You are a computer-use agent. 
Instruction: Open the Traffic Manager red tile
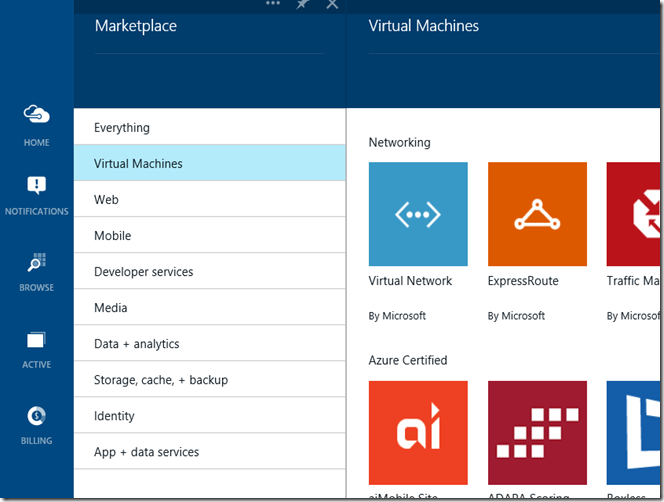click(x=632, y=214)
